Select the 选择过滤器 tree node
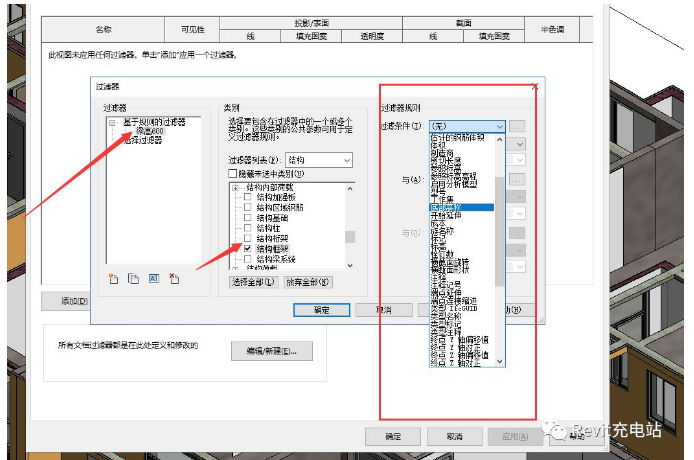The height and width of the screenshot is (460, 694). (x=143, y=140)
